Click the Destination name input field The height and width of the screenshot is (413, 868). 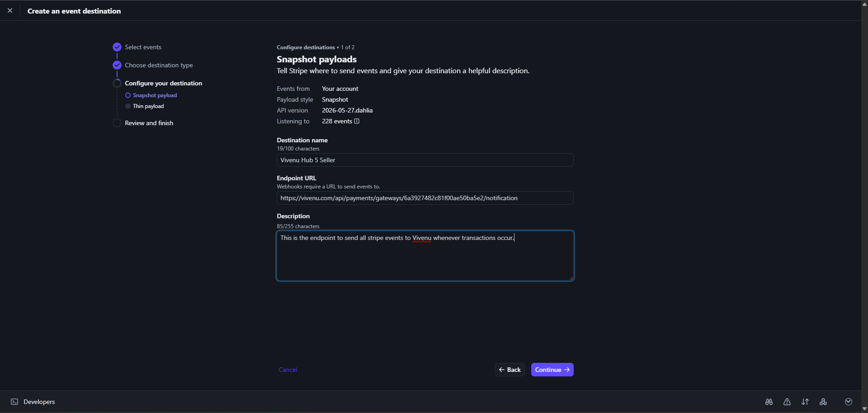tap(425, 160)
